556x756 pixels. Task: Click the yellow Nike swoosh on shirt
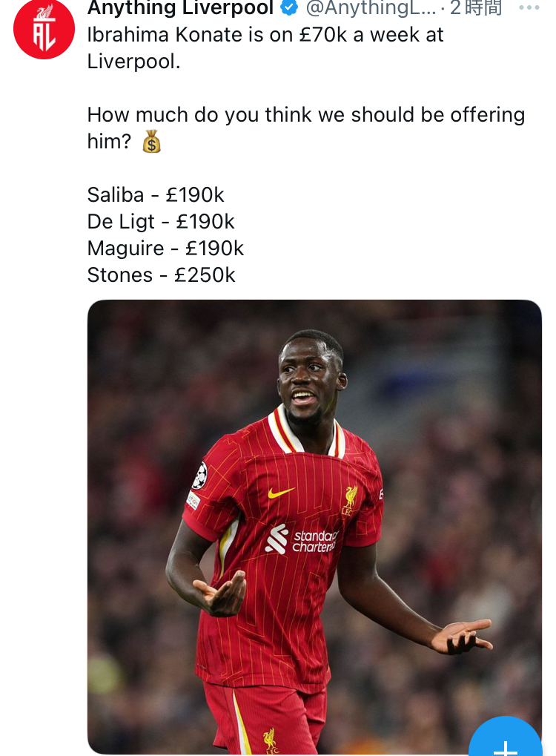281,493
